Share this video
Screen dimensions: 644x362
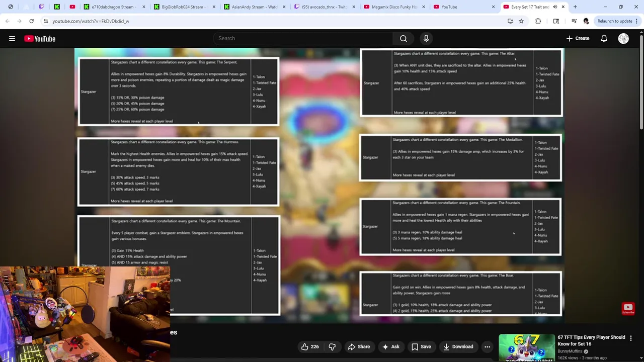pos(359,346)
